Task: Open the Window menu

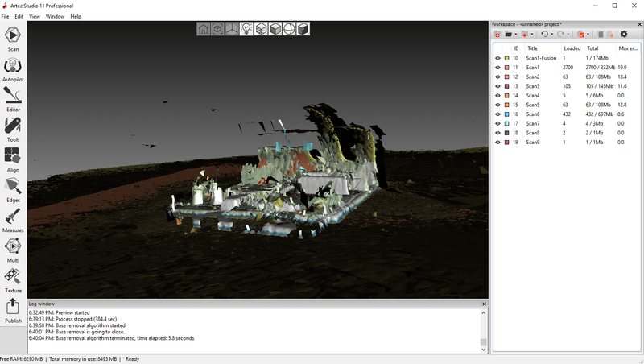Action: [55, 16]
